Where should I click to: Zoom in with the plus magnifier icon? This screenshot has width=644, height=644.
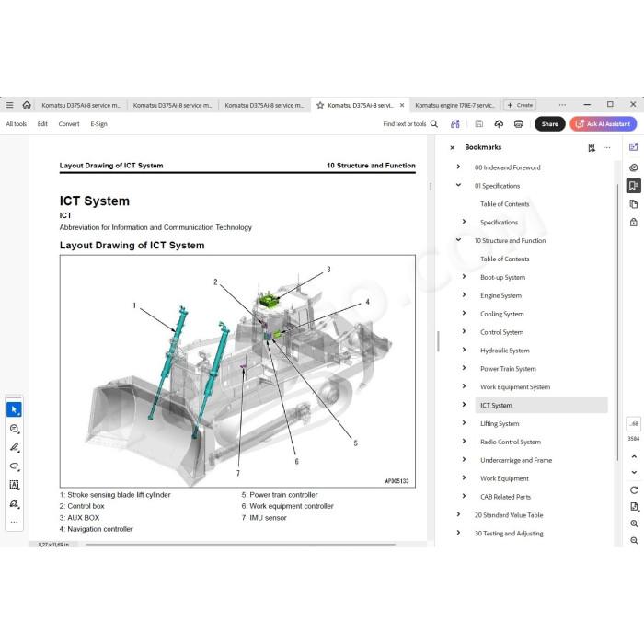click(634, 523)
